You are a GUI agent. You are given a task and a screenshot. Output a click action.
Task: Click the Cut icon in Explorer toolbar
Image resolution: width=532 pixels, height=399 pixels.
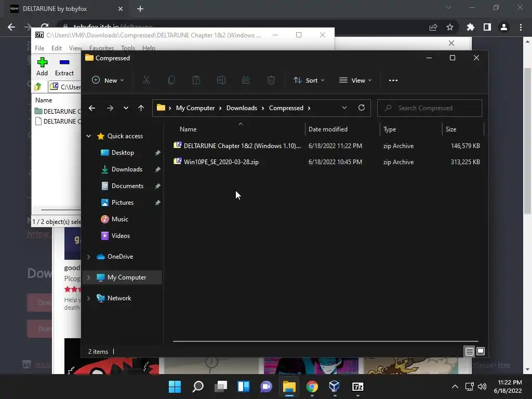(146, 81)
